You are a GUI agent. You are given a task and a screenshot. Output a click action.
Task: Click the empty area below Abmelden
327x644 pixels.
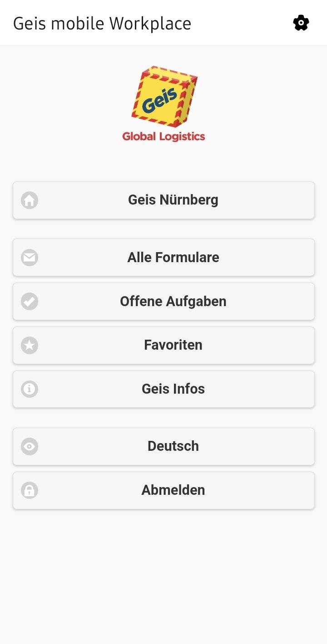pos(163,576)
